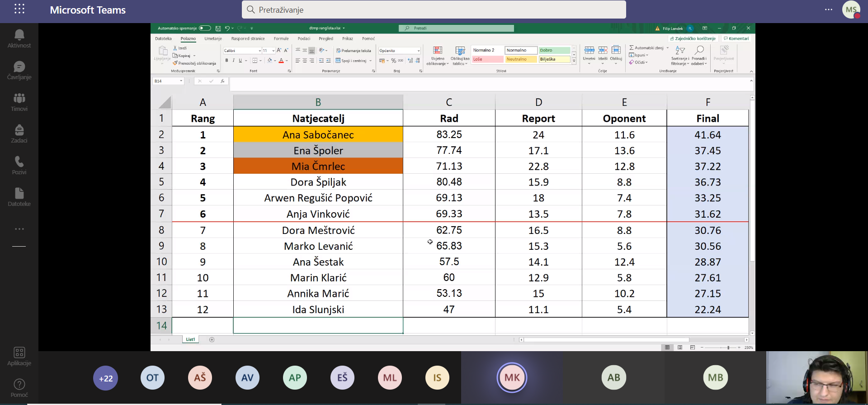Open Pomoć help in Teams sidebar
Screen dimensions: 868x405
click(x=19, y=388)
